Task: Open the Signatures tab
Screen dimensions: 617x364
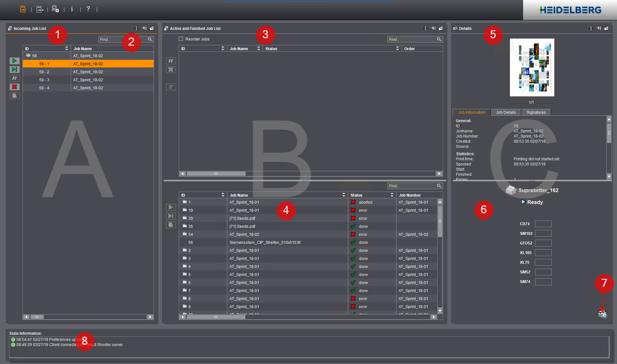Action: tap(536, 112)
